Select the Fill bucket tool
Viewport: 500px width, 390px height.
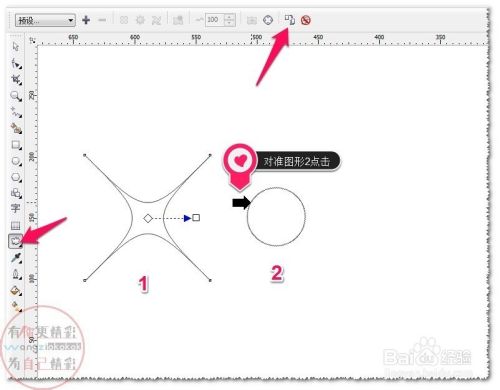pyautogui.click(x=16, y=291)
